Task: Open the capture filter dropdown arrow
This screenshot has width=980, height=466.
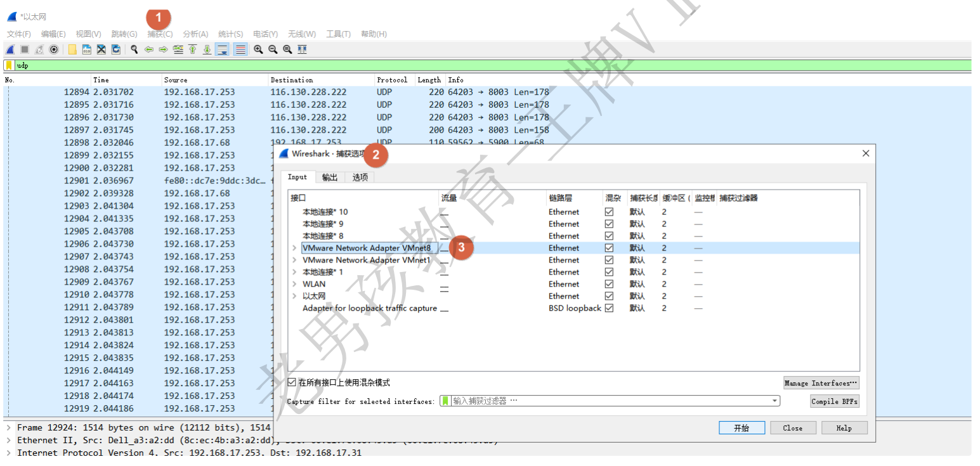Action: coord(774,401)
